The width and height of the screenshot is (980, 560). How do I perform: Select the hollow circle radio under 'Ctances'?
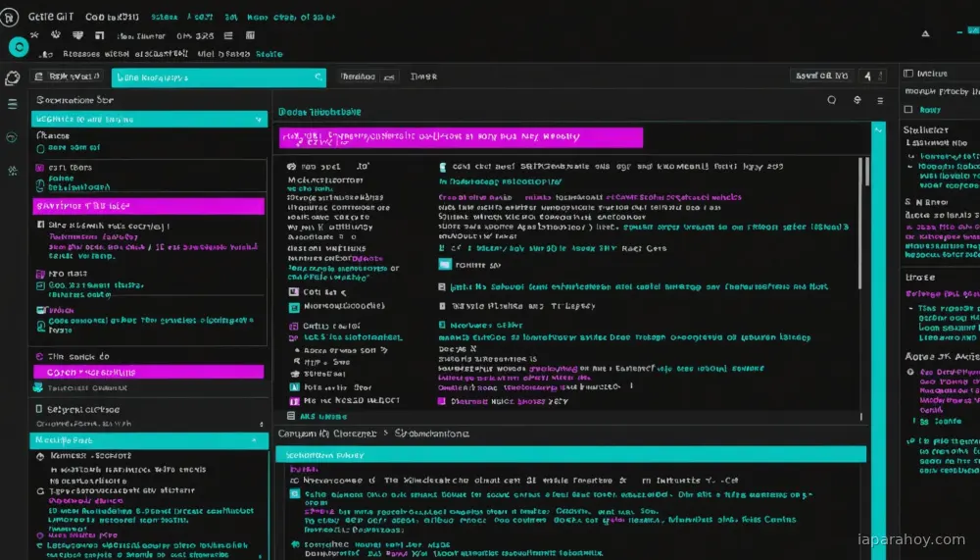point(40,149)
